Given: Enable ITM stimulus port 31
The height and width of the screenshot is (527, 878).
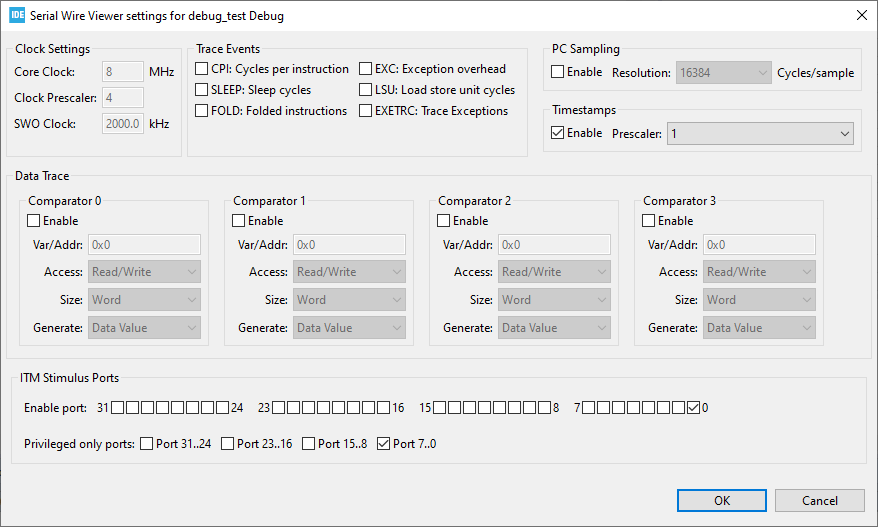Looking at the screenshot, I should [x=118, y=408].
